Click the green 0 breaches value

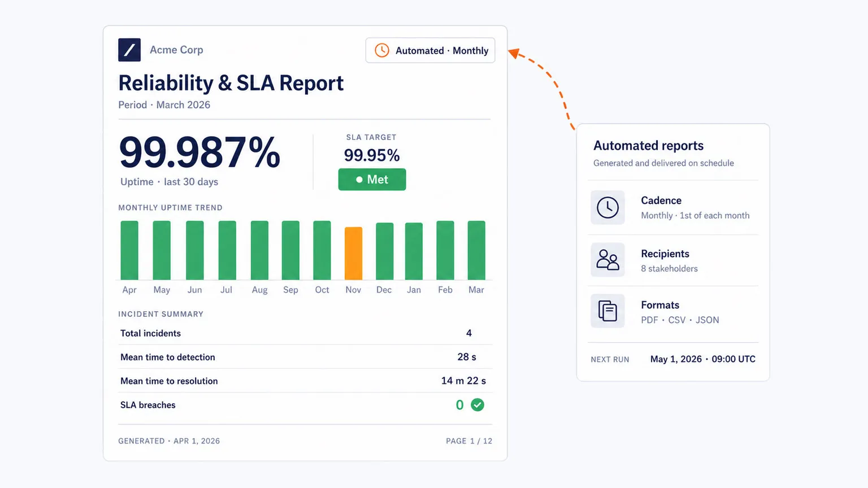pos(460,405)
